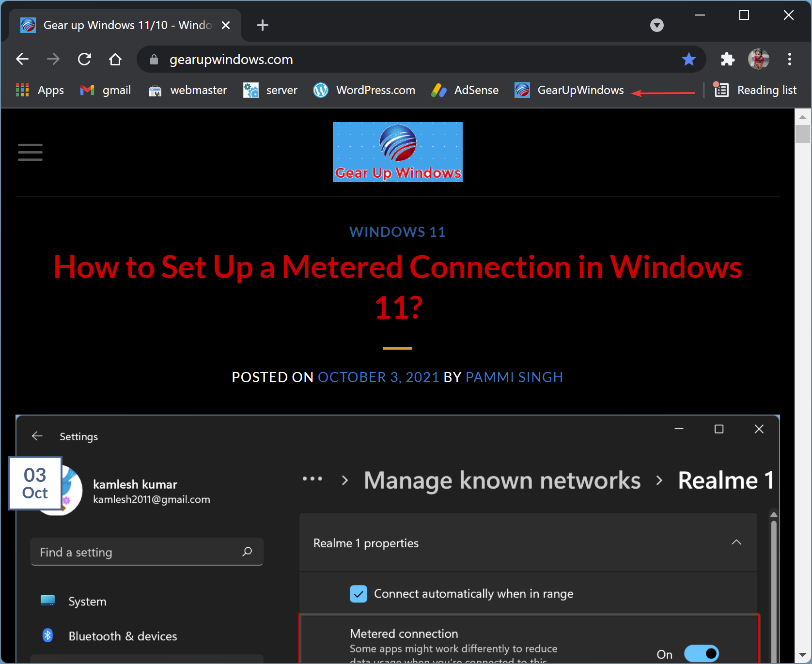Open a new tab with plus button
This screenshot has height=664, width=812.
[263, 25]
